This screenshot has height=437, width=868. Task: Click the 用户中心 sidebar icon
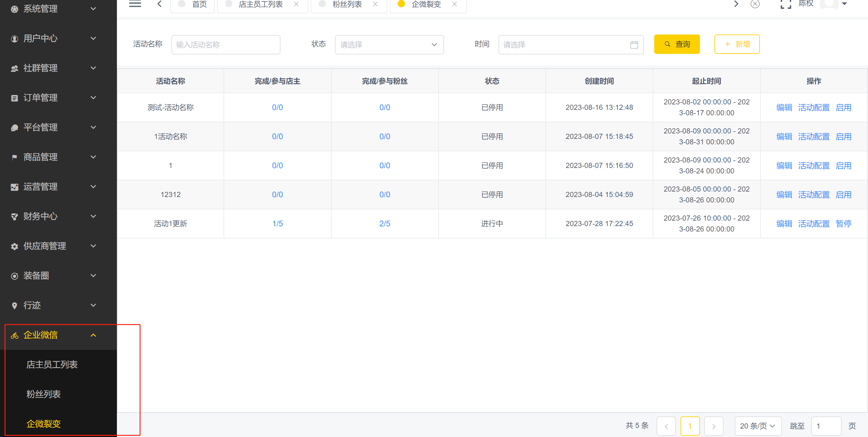click(x=14, y=39)
